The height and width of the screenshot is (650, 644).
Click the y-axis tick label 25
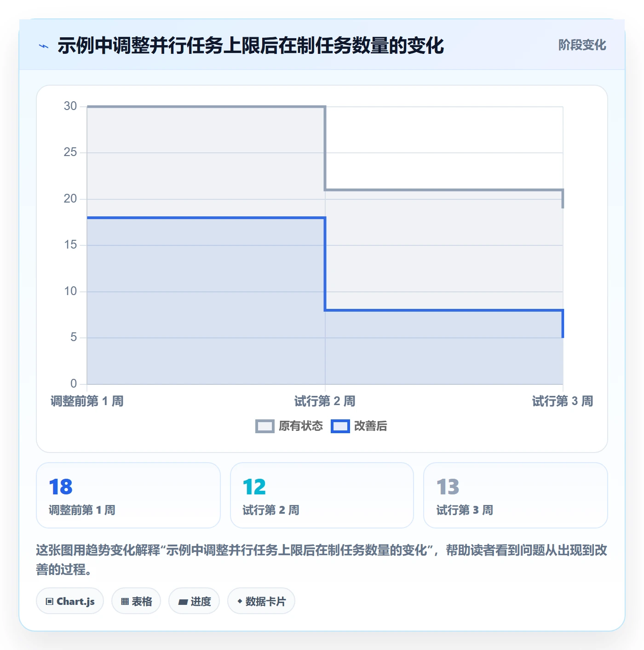[70, 152]
